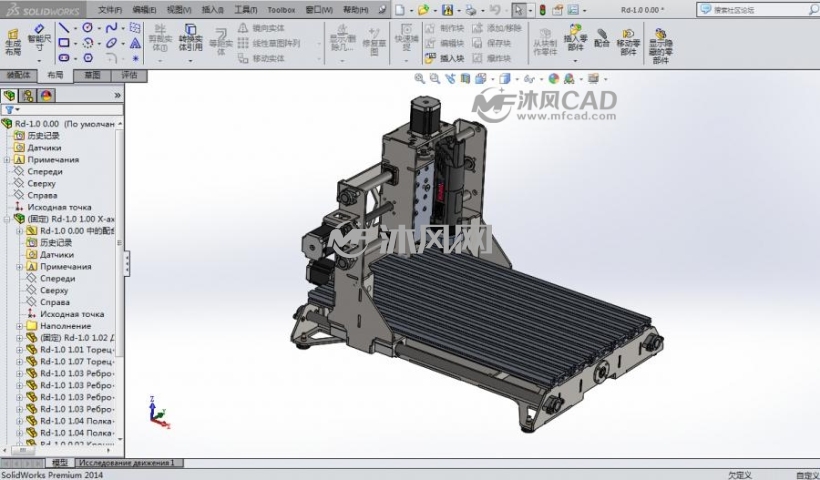This screenshot has height=480, width=820.
Task: Select the Circle sketch tool
Action: tap(88, 28)
